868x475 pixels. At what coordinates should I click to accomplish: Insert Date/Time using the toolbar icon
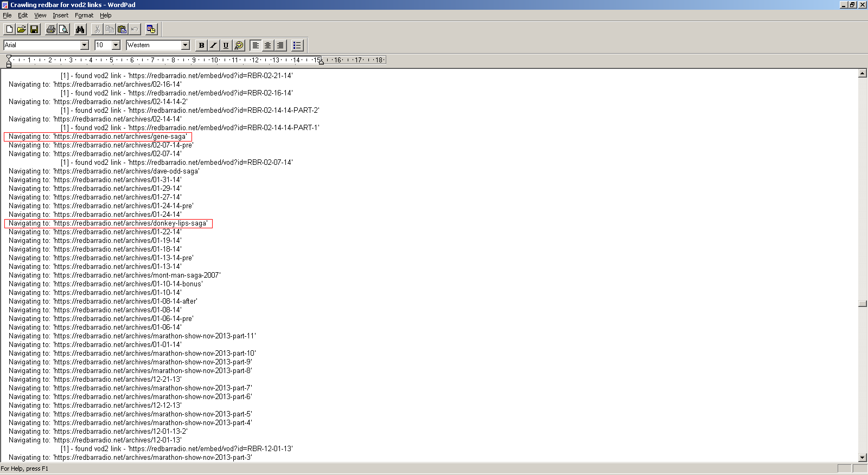(151, 29)
